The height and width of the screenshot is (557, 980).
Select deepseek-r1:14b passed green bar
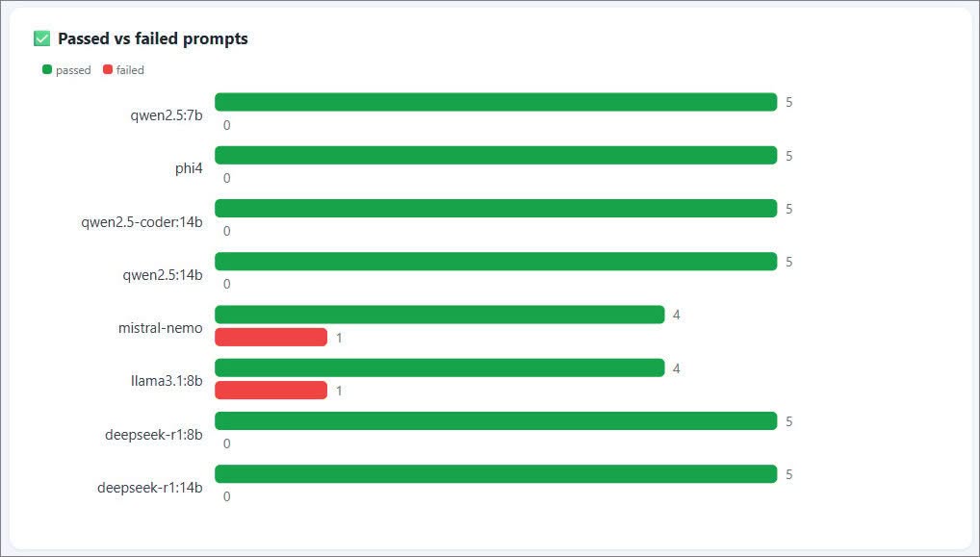pos(496,474)
